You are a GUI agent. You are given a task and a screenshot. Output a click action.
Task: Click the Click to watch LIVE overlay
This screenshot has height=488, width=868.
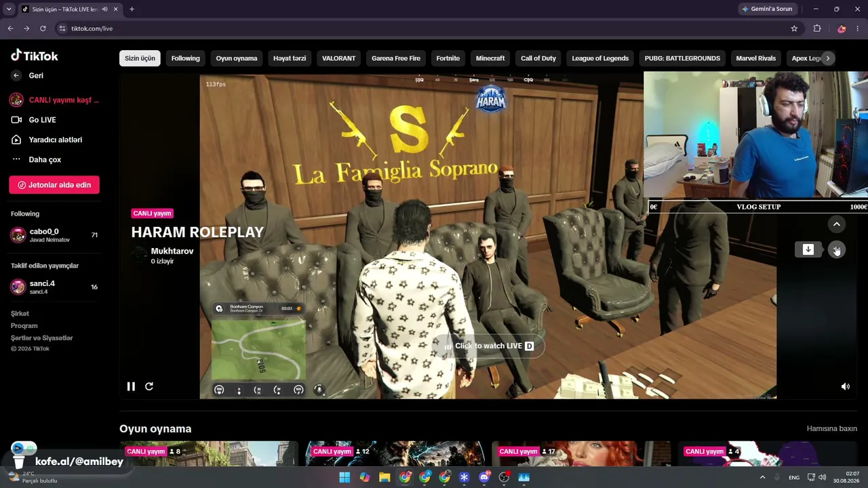488,346
